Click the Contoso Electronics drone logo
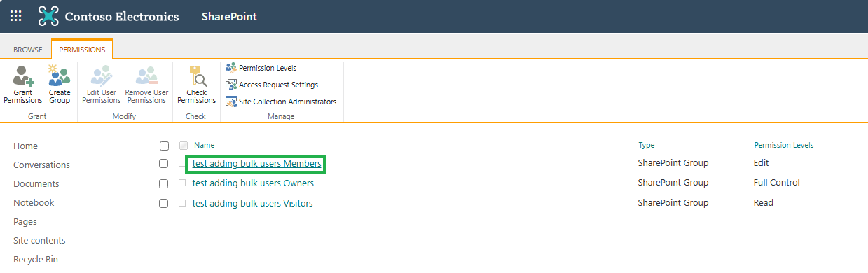The image size is (868, 273). pyautogui.click(x=48, y=16)
